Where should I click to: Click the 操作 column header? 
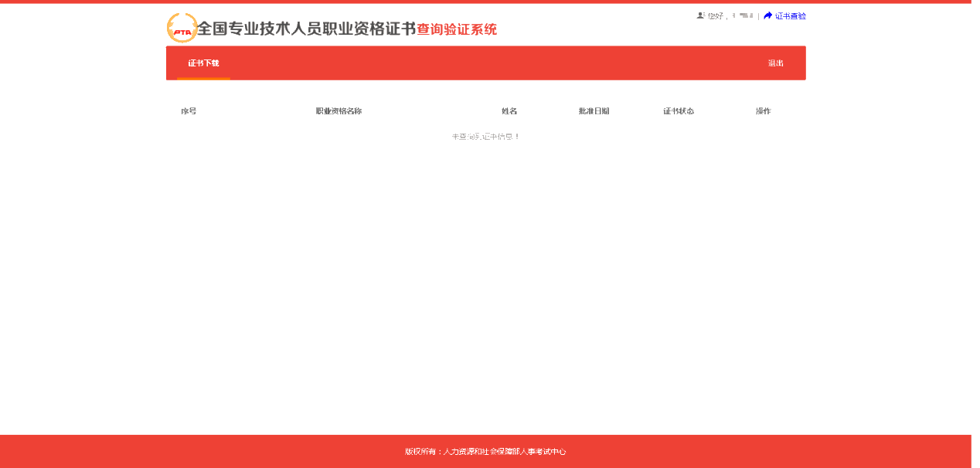pyautogui.click(x=763, y=111)
